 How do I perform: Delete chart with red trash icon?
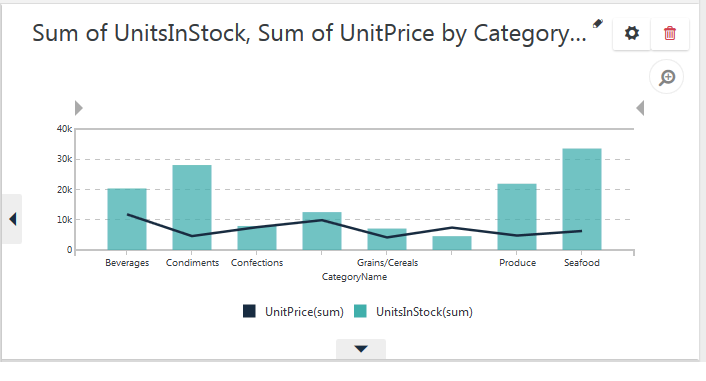click(670, 33)
